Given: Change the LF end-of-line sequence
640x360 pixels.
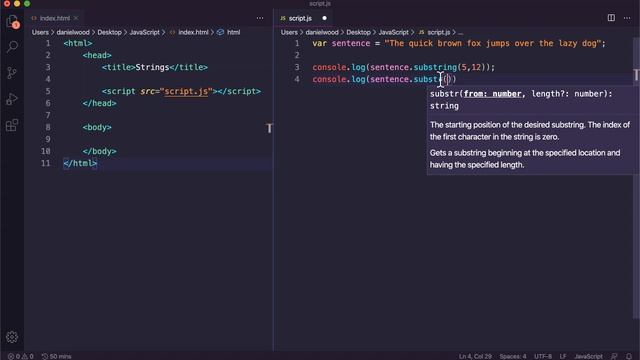Looking at the screenshot, I should [x=563, y=356].
